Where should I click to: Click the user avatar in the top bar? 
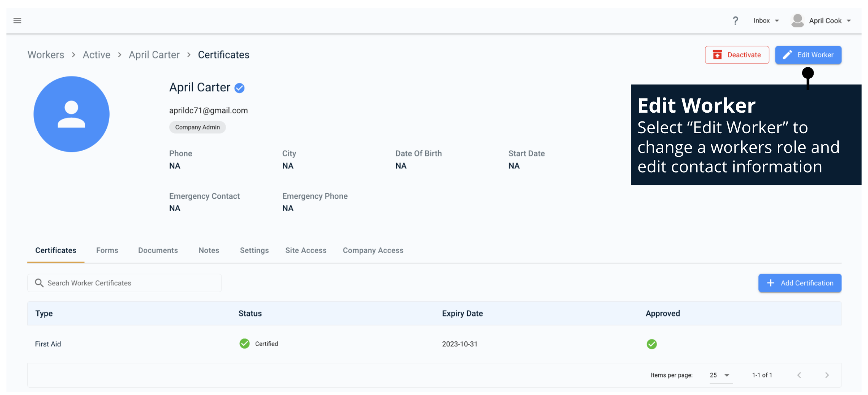click(797, 20)
